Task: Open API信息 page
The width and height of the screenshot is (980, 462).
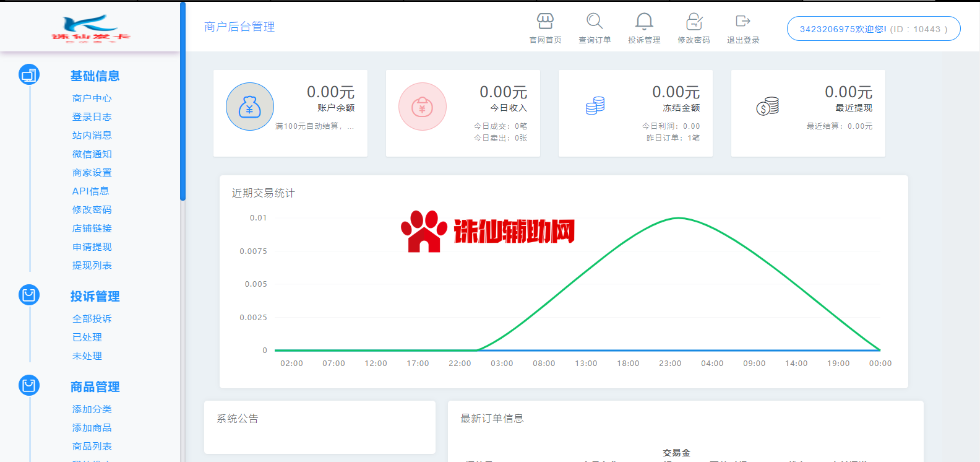Action: point(90,191)
